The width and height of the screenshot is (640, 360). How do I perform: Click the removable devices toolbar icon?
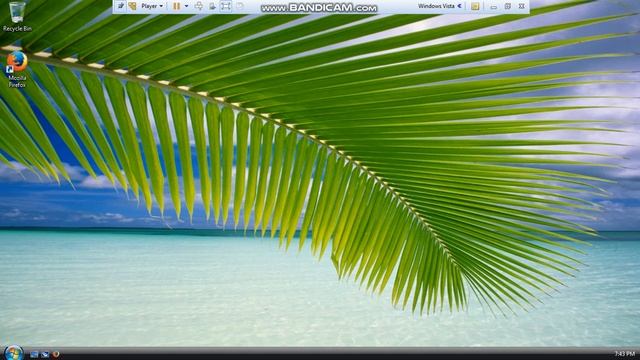212,6
